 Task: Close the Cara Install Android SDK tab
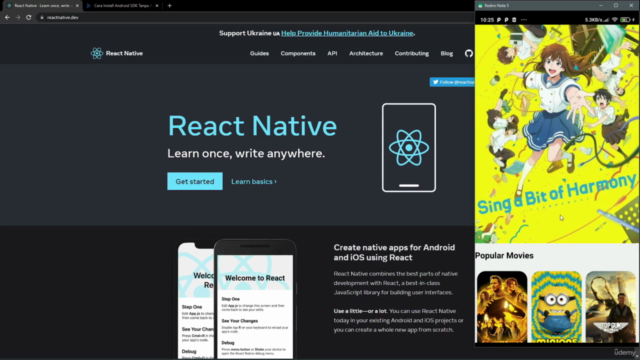[157, 6]
